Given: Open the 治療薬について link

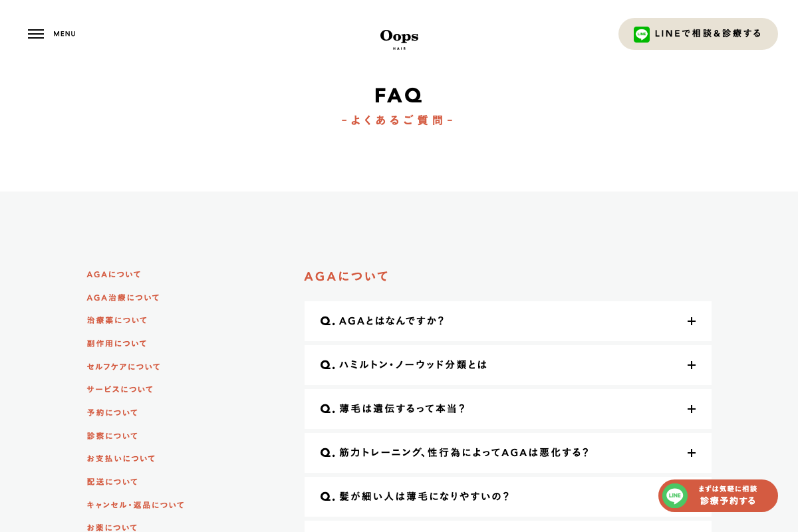Looking at the screenshot, I should coord(117,320).
